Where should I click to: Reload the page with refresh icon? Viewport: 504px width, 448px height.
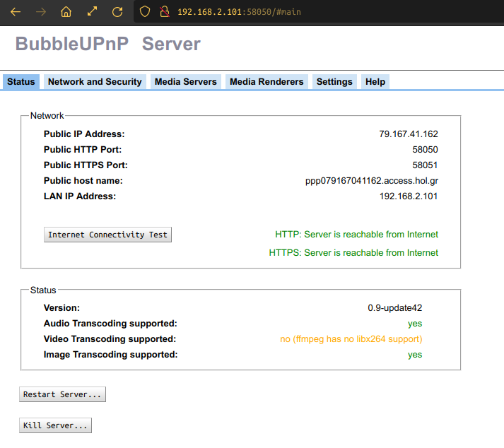point(117,12)
